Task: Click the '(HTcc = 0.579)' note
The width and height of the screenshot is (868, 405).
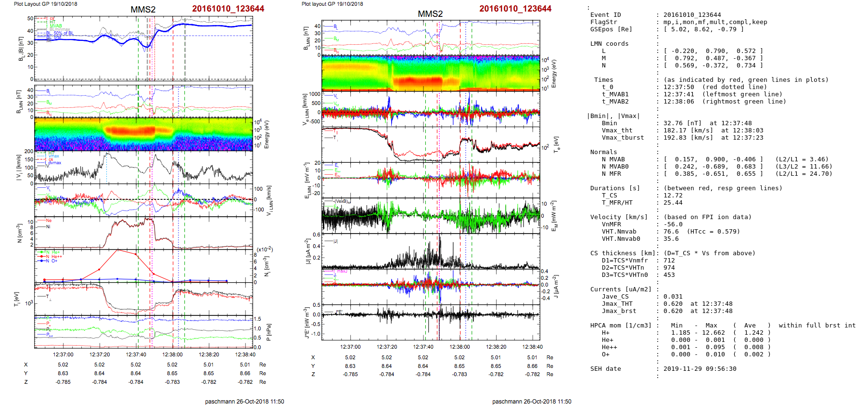Action: pos(714,232)
